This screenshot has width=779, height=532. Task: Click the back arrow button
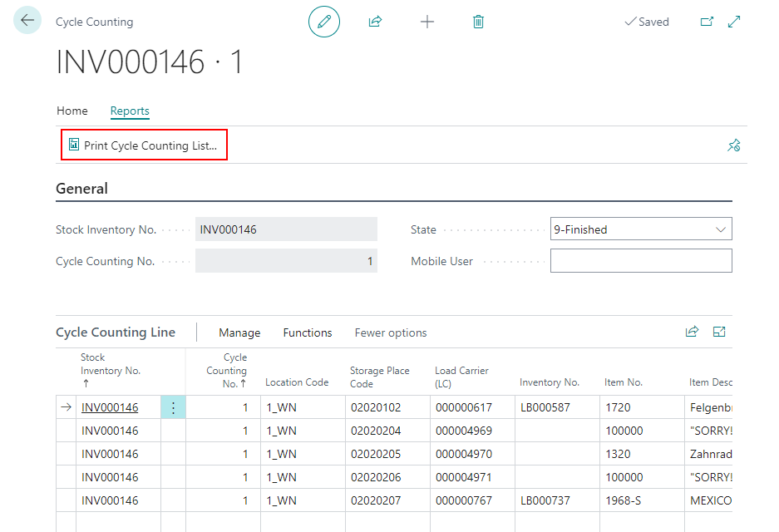27,21
